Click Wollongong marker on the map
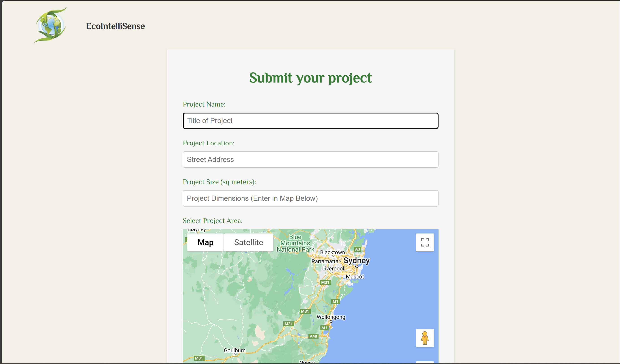 coord(331,321)
